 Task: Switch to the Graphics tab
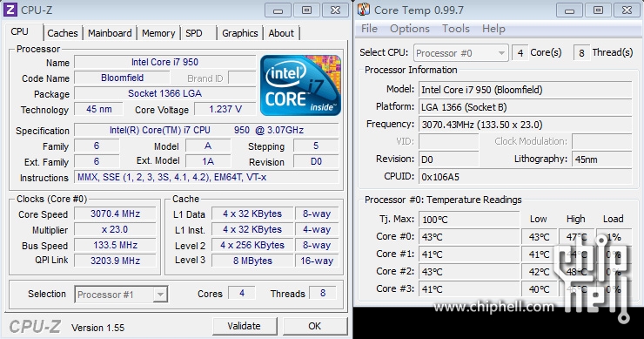pos(240,33)
